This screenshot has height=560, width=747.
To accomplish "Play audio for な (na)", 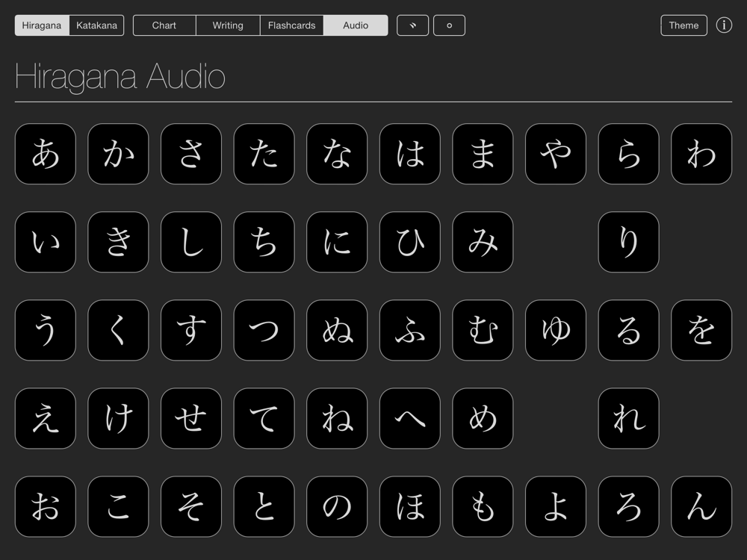I will click(337, 154).
